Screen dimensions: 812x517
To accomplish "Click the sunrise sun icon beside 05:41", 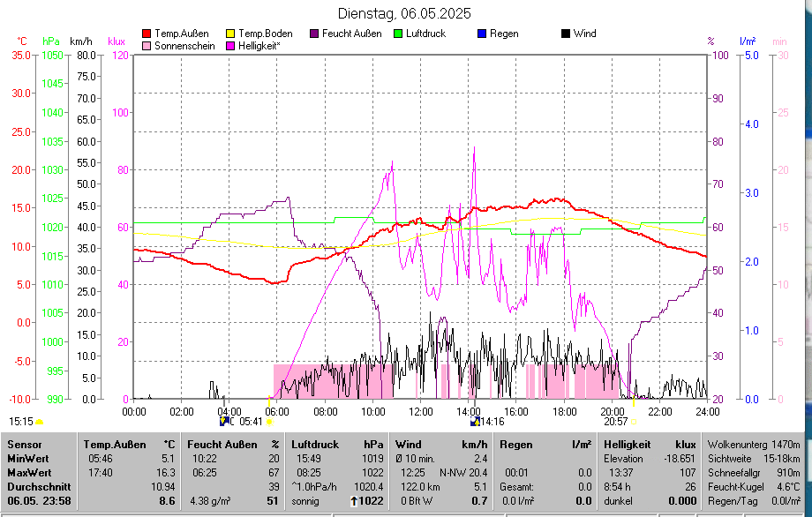I will tap(269, 422).
